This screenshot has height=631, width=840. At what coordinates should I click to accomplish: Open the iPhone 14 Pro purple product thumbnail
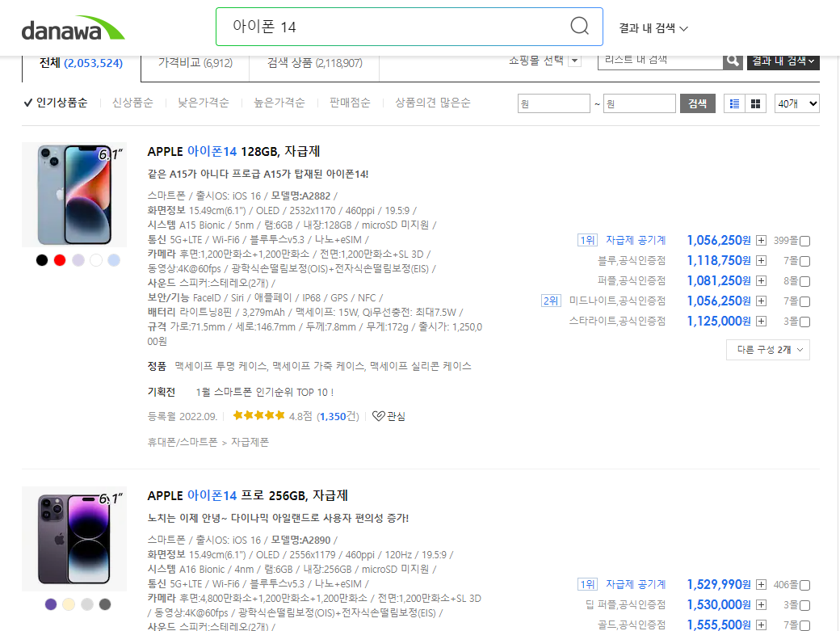point(74,539)
